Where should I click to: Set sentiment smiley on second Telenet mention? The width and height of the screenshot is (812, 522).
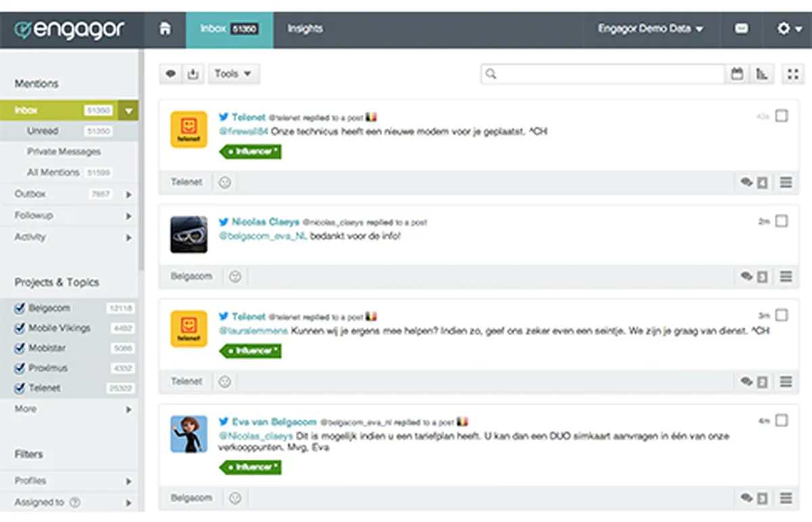pos(225,381)
